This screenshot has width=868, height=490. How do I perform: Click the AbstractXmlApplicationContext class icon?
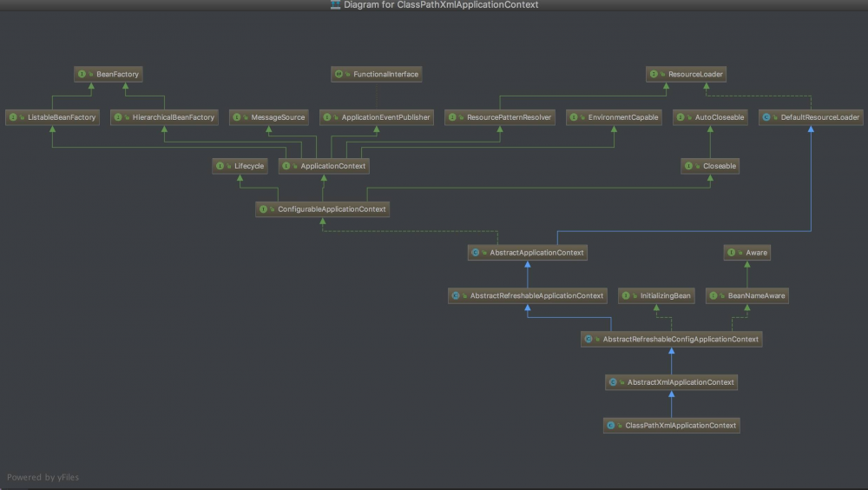click(x=613, y=382)
